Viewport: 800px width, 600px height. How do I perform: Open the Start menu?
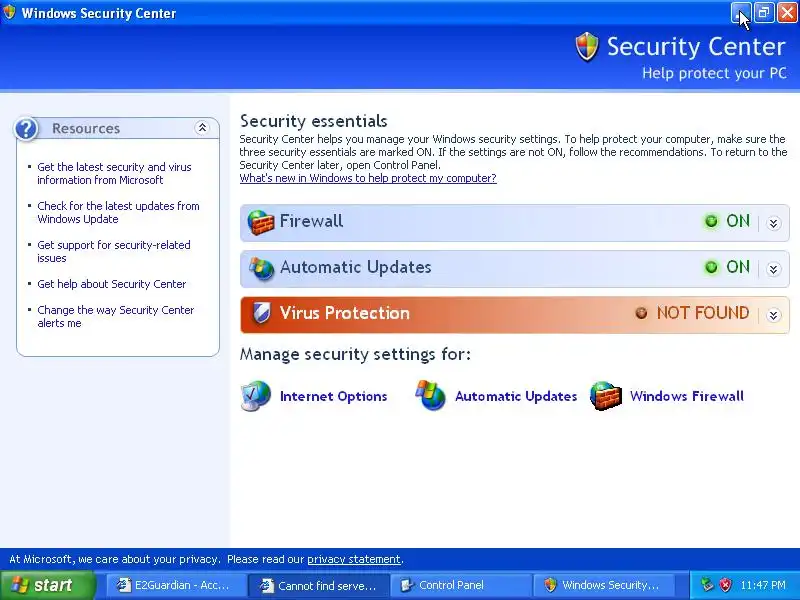click(x=48, y=585)
